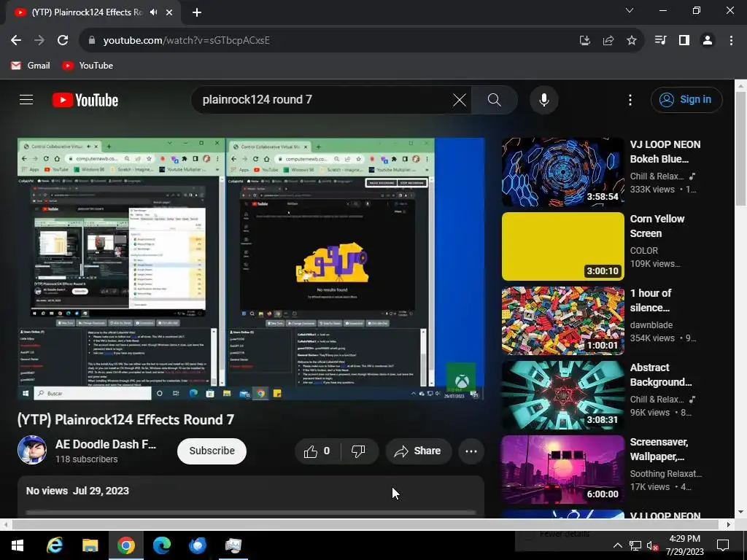Install or download page icon in address bar
Screen dimensions: 747x560
tap(585, 41)
